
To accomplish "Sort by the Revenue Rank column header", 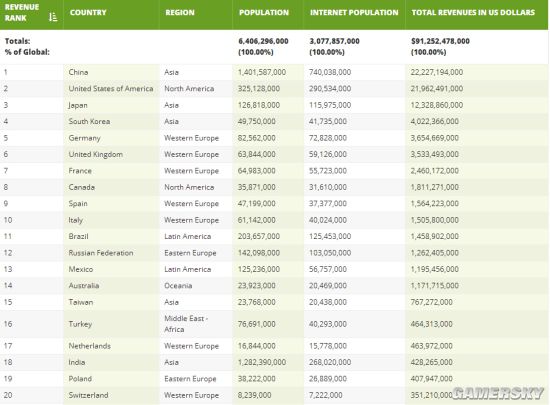I will [22, 13].
